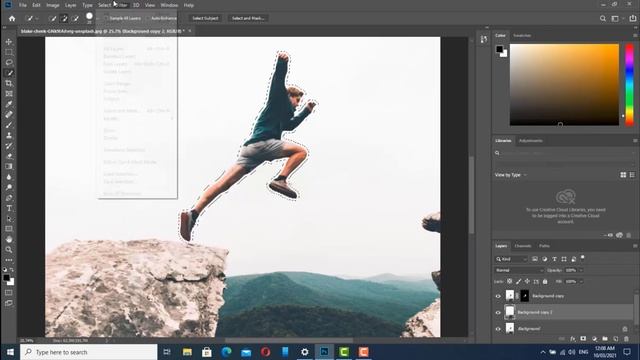This screenshot has width=640, height=360.
Task: Switch to the Adjustments tab
Action: coord(531,140)
